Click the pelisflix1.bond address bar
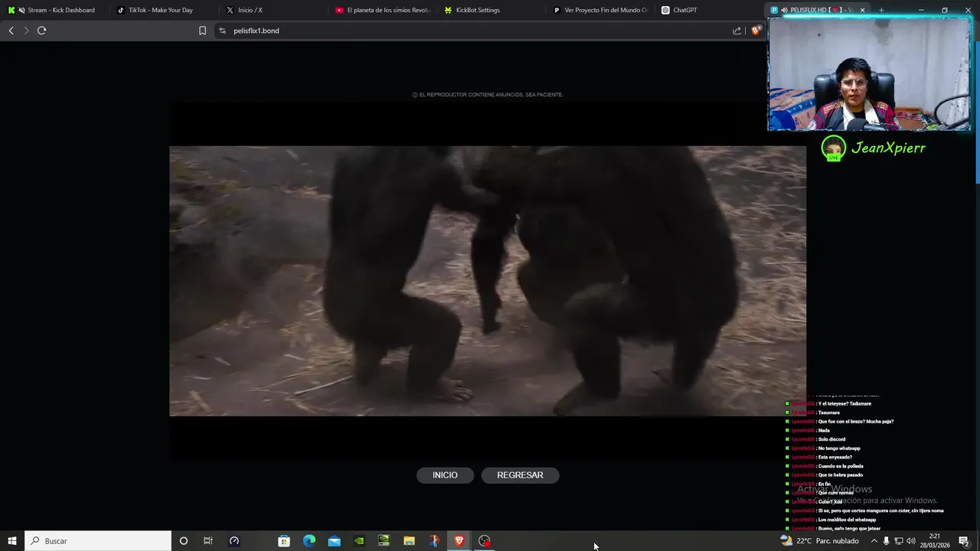980x551 pixels. (x=475, y=31)
